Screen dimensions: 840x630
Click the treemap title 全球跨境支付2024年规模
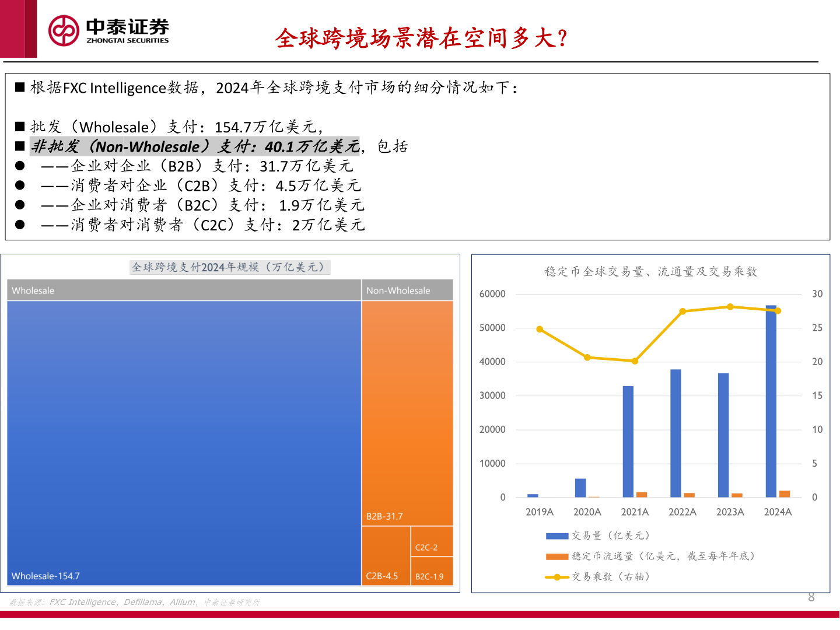pos(230,267)
